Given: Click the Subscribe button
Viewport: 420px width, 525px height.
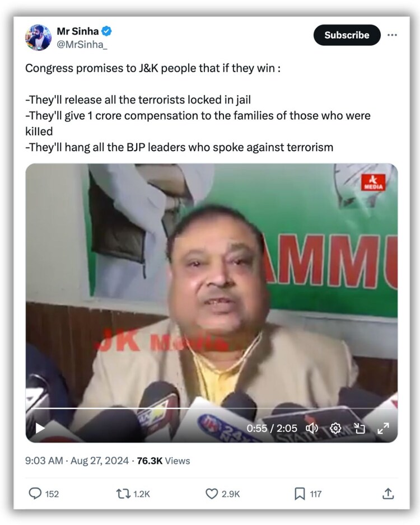Looking at the screenshot, I should (x=347, y=35).
